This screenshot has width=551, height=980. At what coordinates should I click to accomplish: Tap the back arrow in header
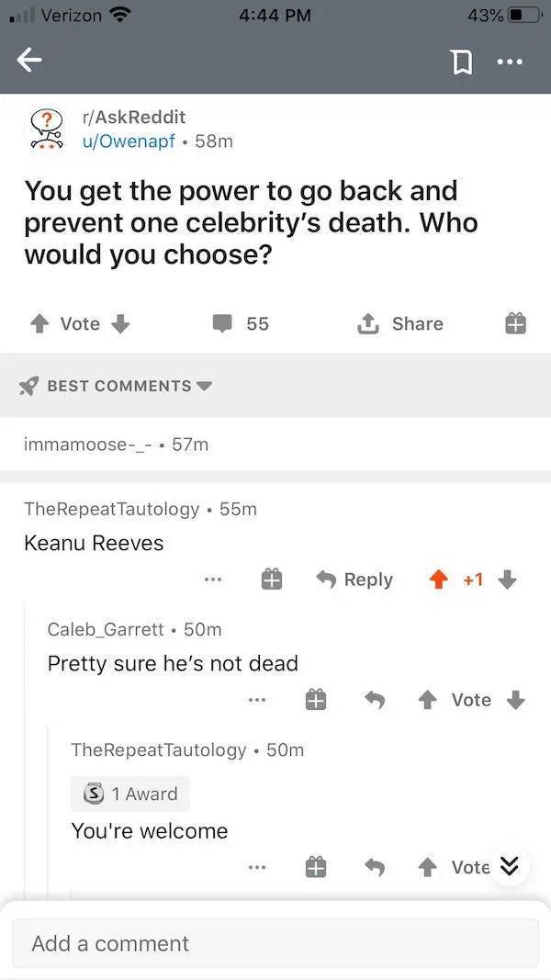pos(29,61)
